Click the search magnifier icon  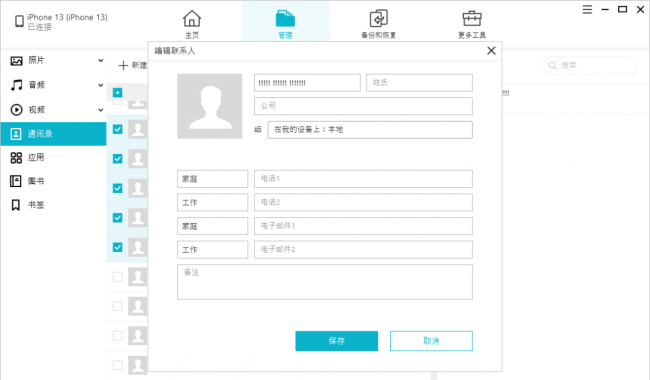[x=552, y=65]
